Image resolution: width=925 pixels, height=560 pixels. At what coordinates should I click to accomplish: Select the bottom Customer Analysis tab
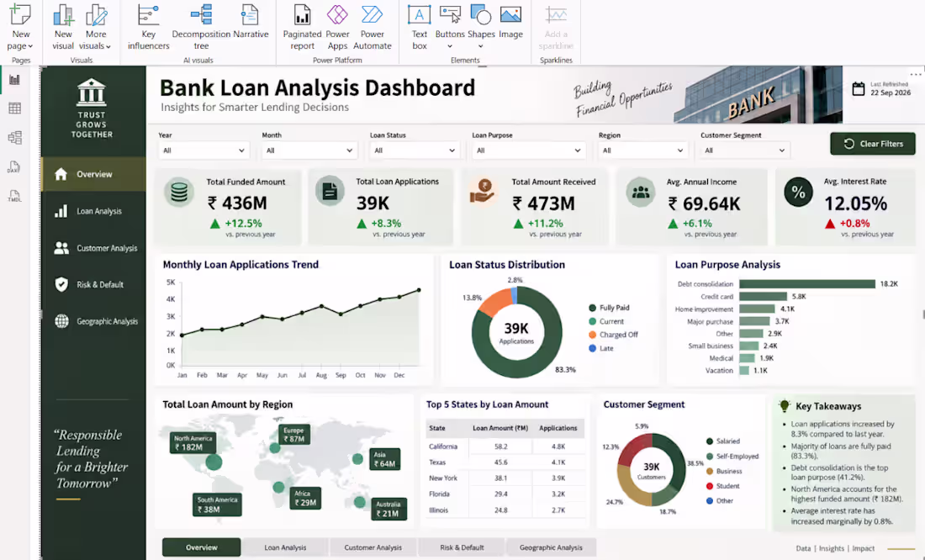coord(373,547)
